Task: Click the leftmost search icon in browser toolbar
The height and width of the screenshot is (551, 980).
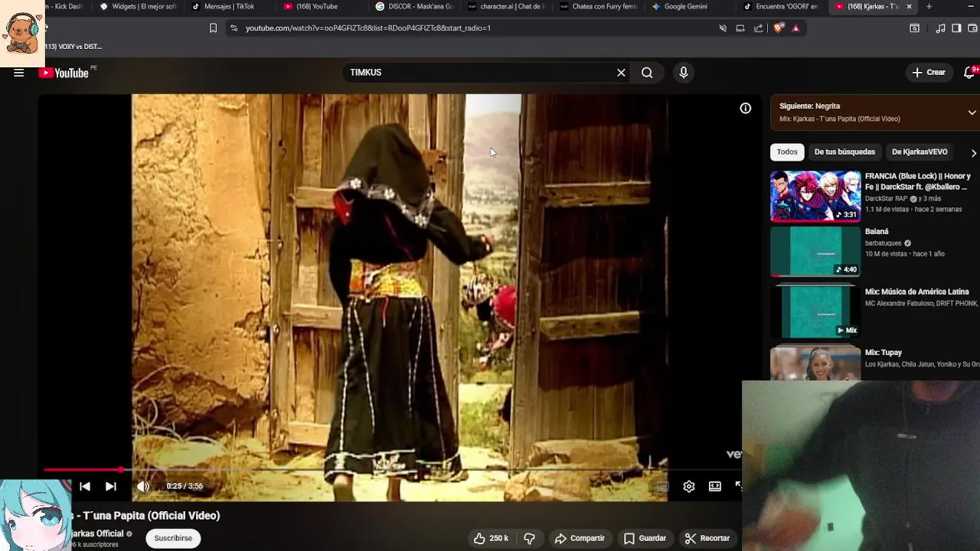Action: tap(915, 28)
